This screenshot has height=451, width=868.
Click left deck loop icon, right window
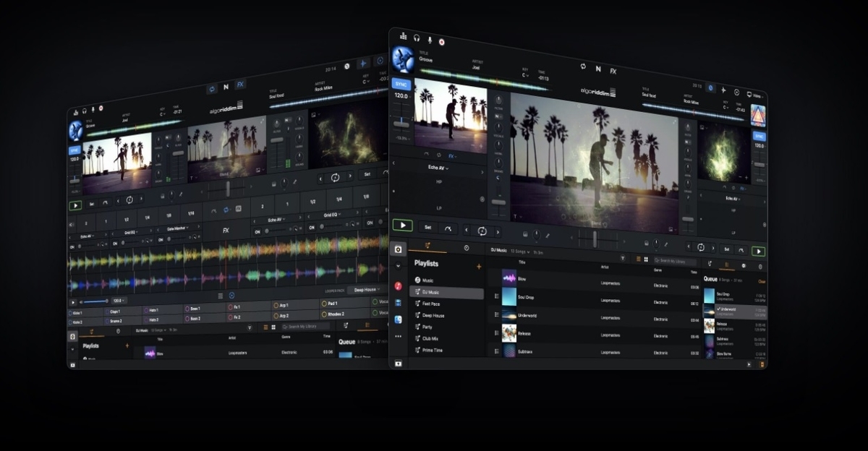482,231
